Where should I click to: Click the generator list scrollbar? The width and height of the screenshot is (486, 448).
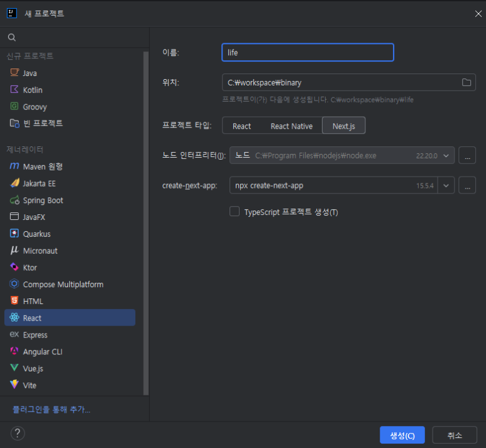click(x=146, y=223)
